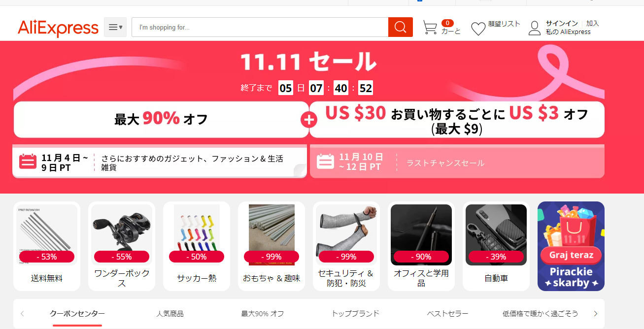Click the 加入 register link
This screenshot has height=329, width=644.
(x=593, y=23)
